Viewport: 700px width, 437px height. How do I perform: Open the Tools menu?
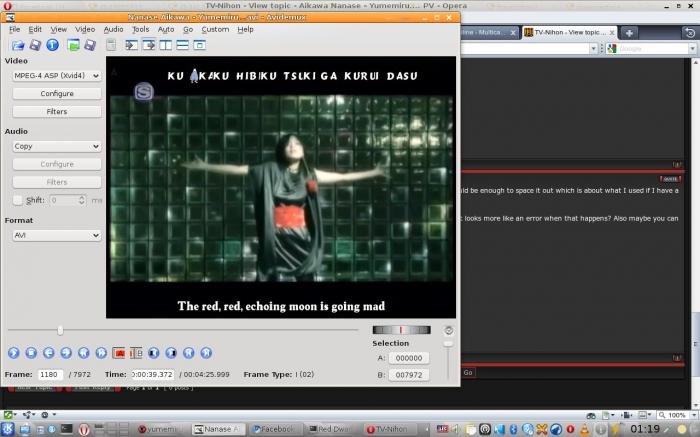point(141,29)
